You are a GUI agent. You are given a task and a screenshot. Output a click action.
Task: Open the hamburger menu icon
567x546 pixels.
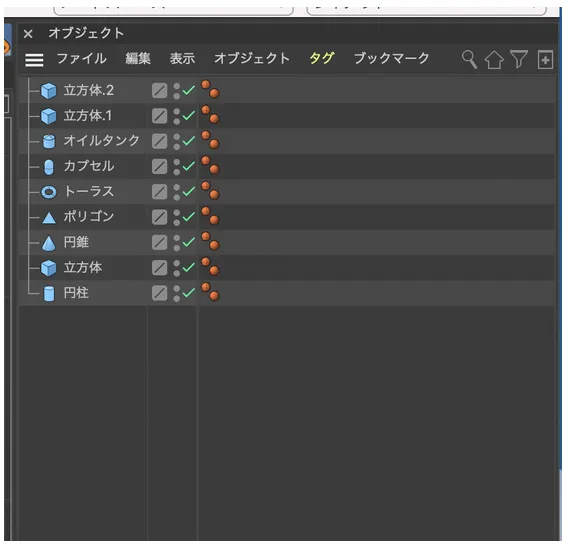coord(34,60)
